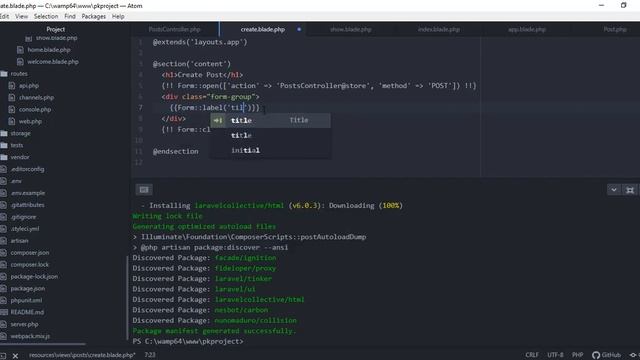Select first 'title' autocomplete suggestion
This screenshot has height=360, width=640.
click(x=270, y=120)
